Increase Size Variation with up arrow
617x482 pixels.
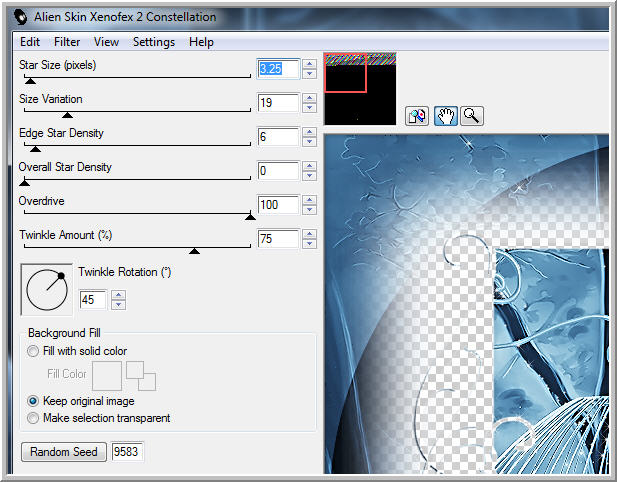[310, 98]
